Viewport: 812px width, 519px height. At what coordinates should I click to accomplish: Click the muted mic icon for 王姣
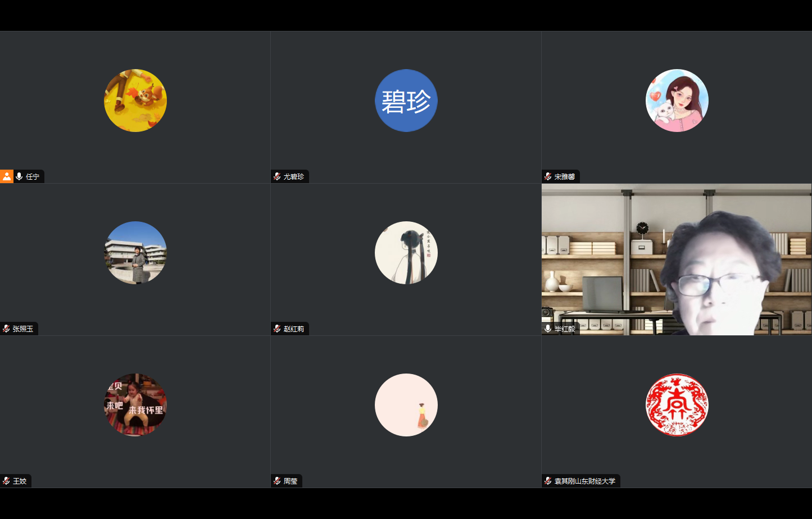point(6,481)
